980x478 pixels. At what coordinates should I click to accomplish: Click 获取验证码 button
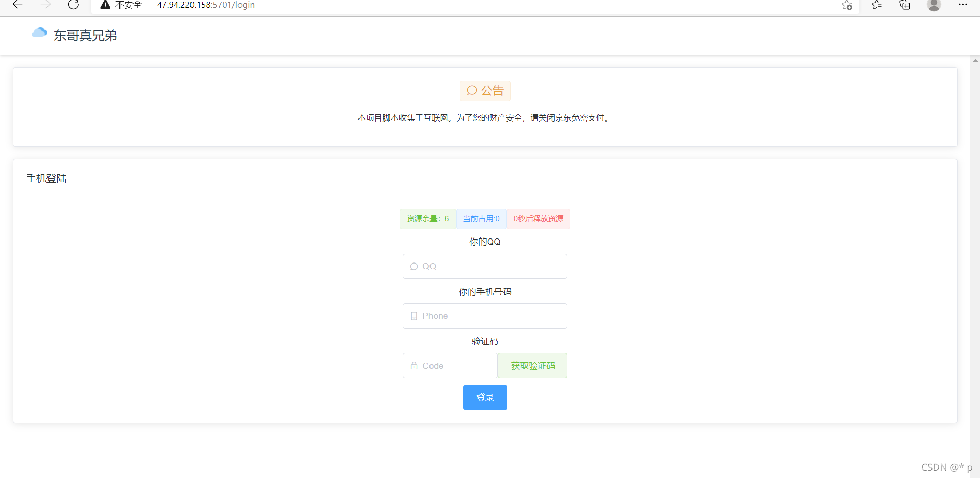point(533,366)
